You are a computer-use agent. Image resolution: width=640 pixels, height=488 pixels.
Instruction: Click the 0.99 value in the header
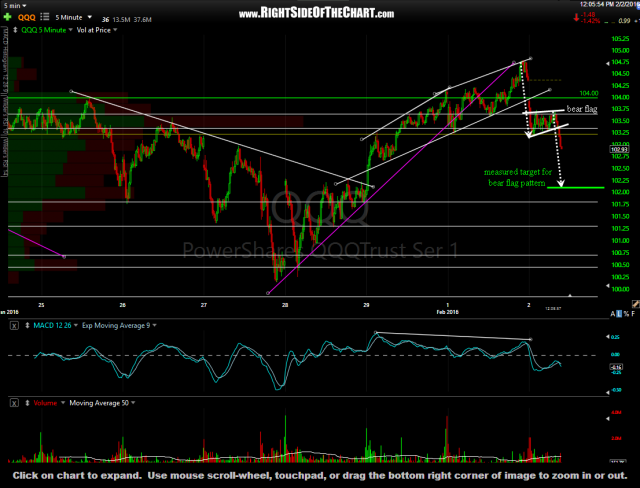click(624, 20)
